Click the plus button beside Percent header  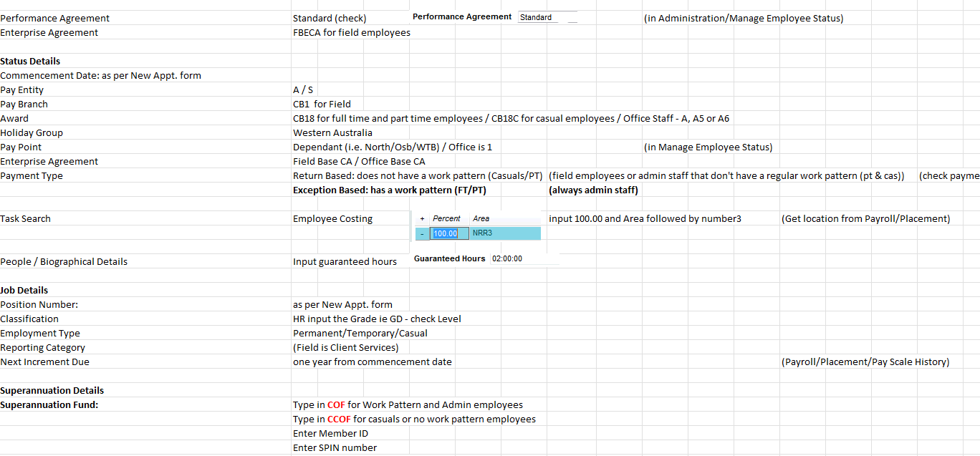coord(422,218)
